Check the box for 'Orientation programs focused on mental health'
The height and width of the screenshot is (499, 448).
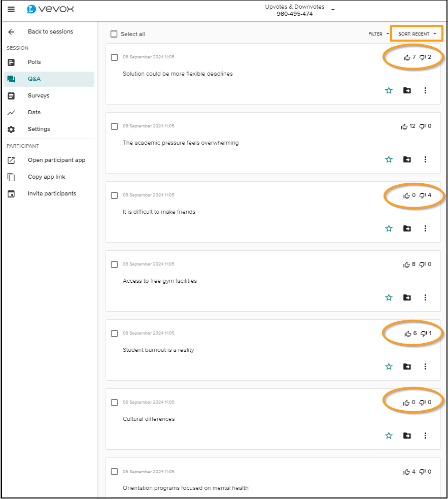tap(114, 472)
